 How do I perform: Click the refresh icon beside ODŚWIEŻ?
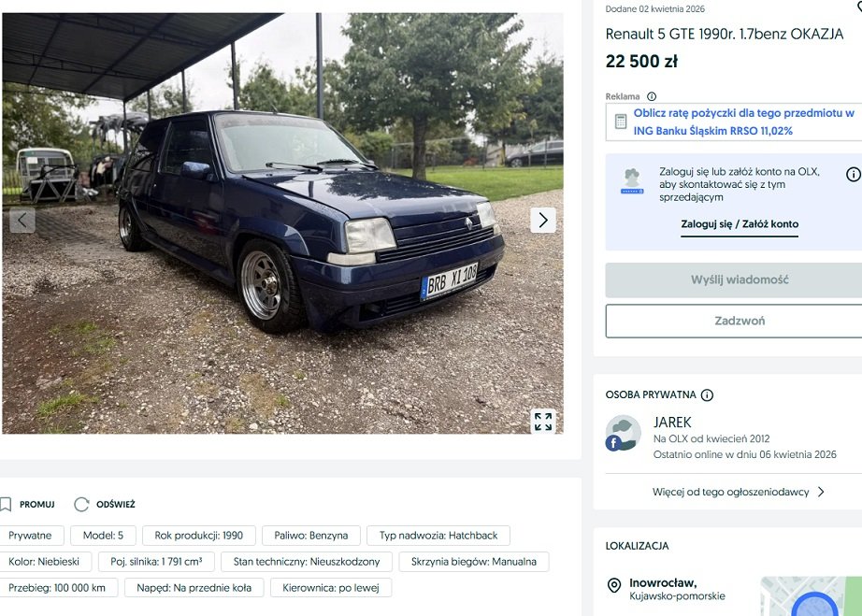tap(81, 505)
